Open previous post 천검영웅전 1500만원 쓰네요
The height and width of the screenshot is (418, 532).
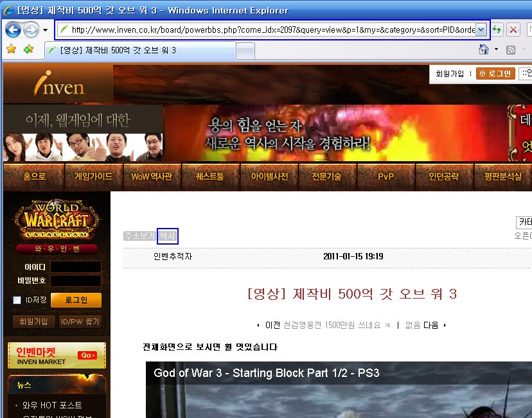click(x=336, y=325)
